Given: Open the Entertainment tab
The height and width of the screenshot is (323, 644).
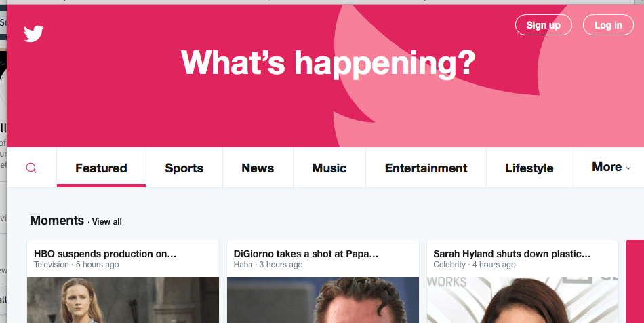Looking at the screenshot, I should [426, 168].
